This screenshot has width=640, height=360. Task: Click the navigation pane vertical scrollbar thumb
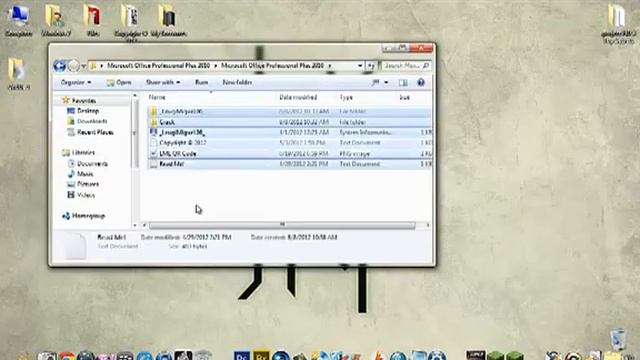pyautogui.click(x=135, y=133)
